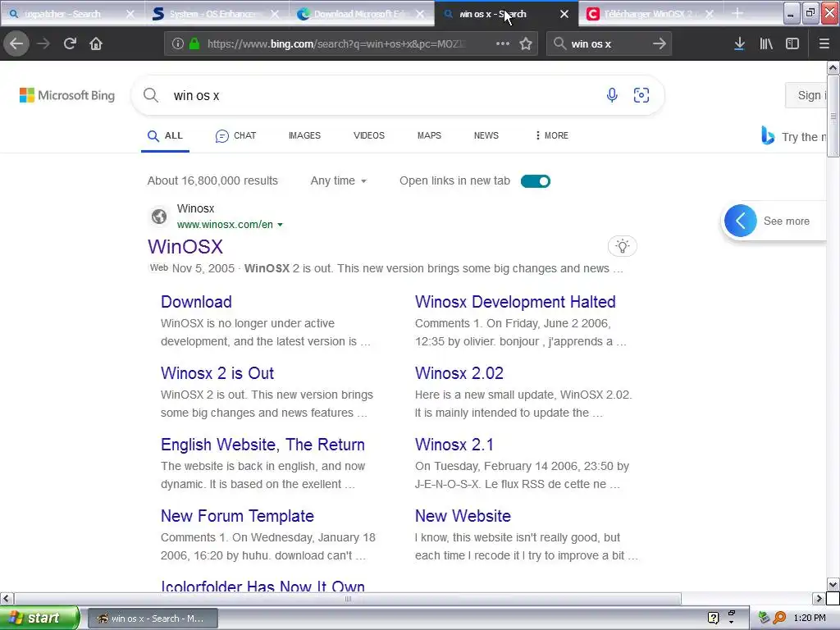Image resolution: width=840 pixels, height=630 pixels.
Task: Click the win os x - Search taskbar button
Action: point(153,619)
